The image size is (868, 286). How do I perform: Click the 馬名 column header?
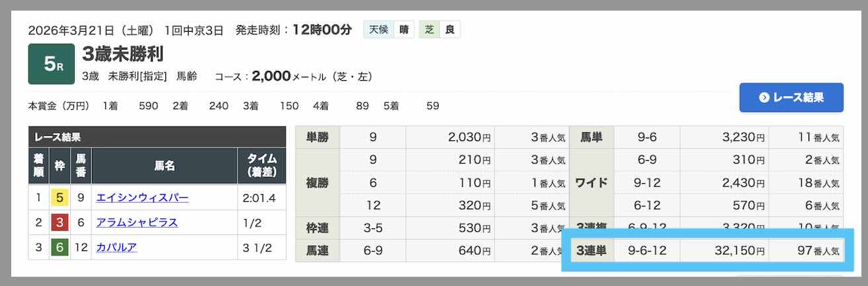tap(164, 166)
